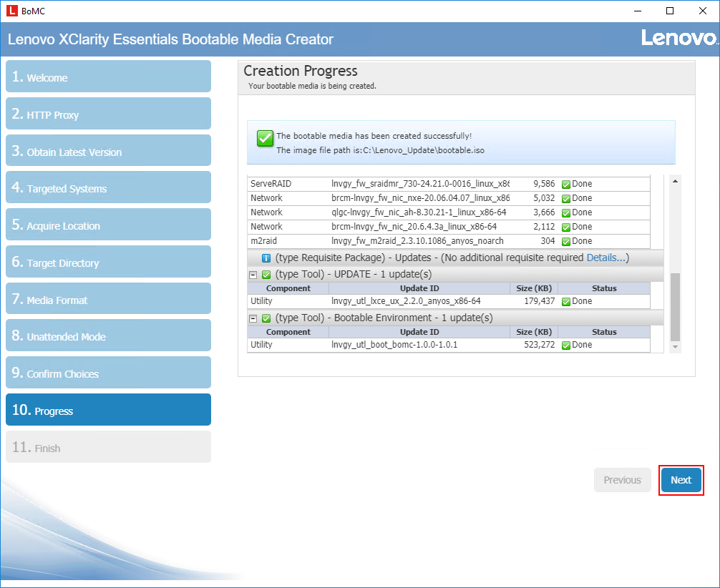Click Update ID header under Bootable Environment
Screen dimensions: 720x588
419,332
